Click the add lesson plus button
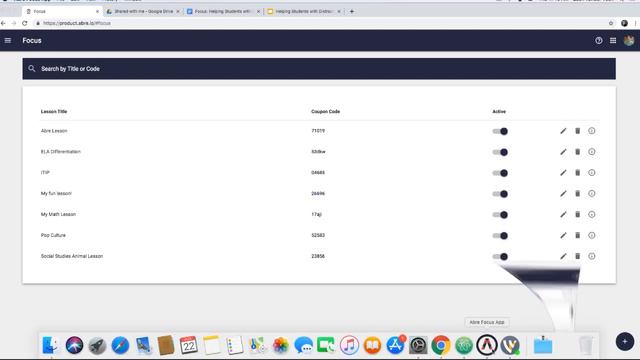 coord(625,342)
